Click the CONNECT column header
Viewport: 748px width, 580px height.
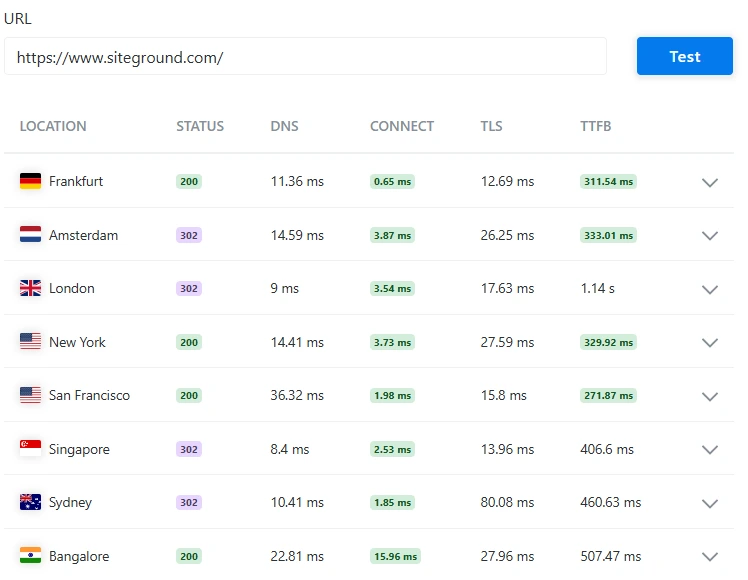pyautogui.click(x=402, y=126)
